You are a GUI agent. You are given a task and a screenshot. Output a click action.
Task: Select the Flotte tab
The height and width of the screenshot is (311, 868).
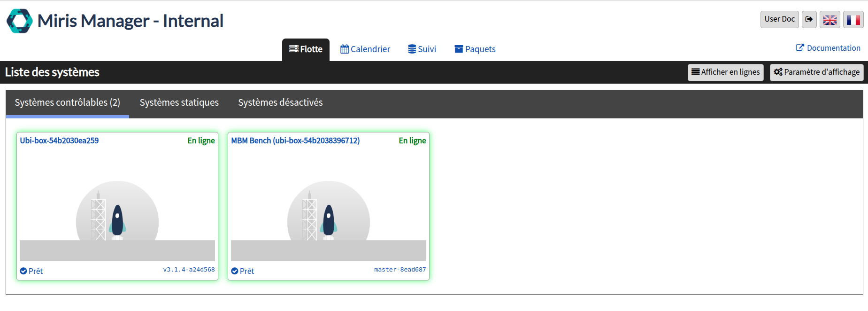click(x=306, y=49)
